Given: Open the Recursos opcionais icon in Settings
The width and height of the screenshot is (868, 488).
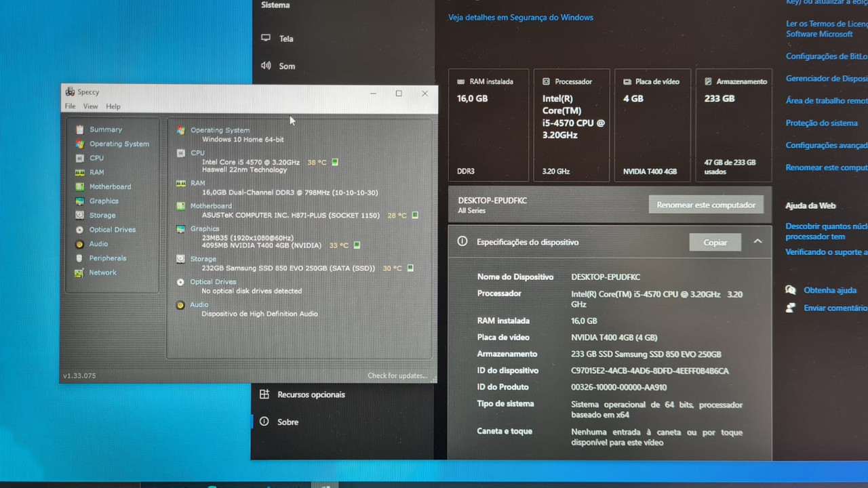Looking at the screenshot, I should click(x=264, y=394).
